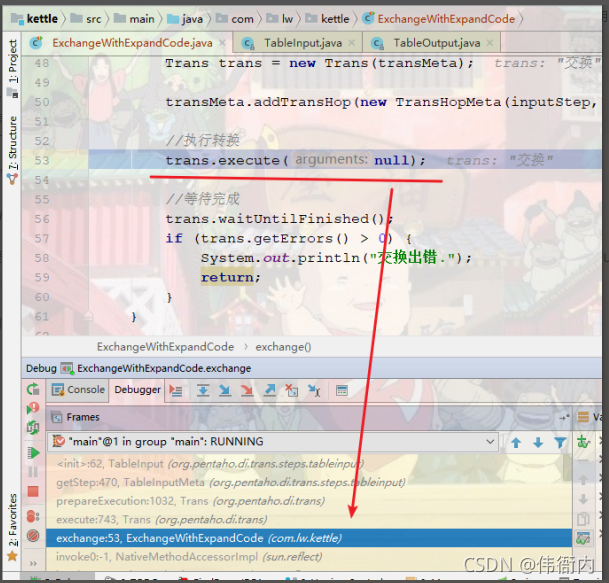Click the star icon under Favorites
Image resolution: width=609 pixels, height=583 pixels.
(x=12, y=556)
